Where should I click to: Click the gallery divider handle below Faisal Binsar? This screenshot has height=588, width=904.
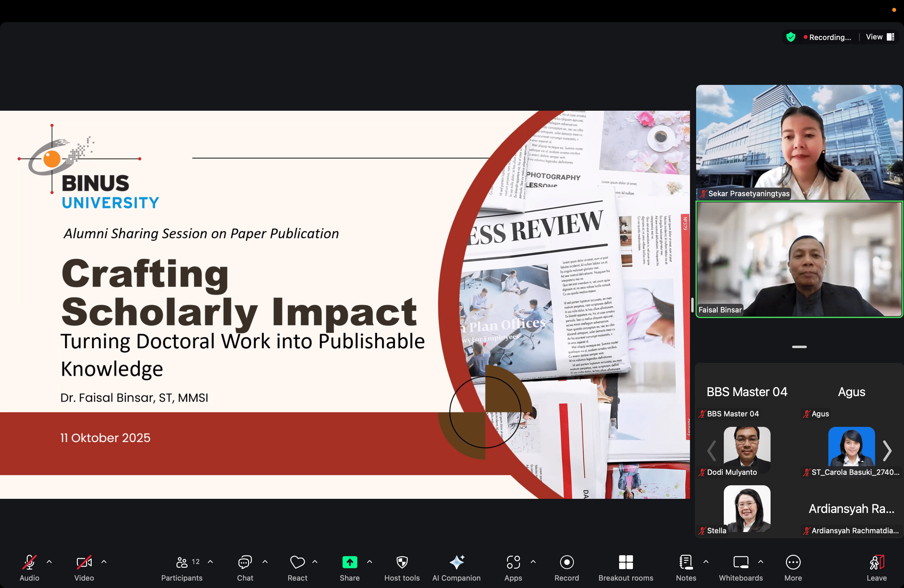[x=799, y=347]
